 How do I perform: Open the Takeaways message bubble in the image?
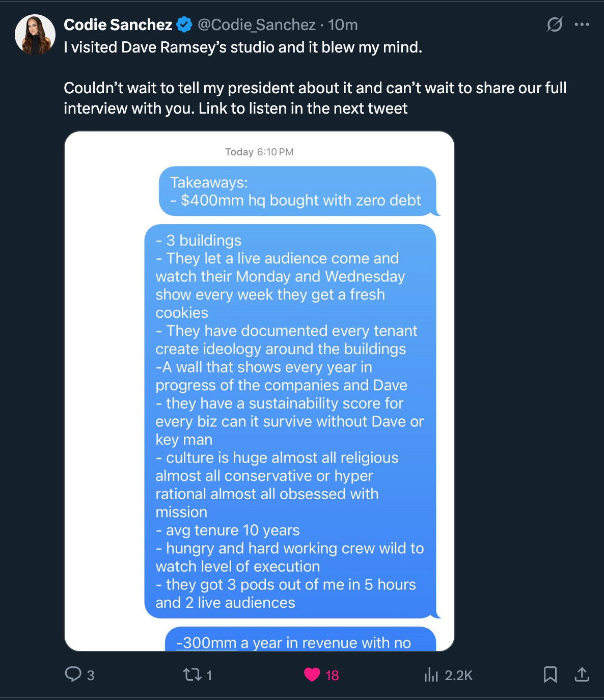coord(297,191)
